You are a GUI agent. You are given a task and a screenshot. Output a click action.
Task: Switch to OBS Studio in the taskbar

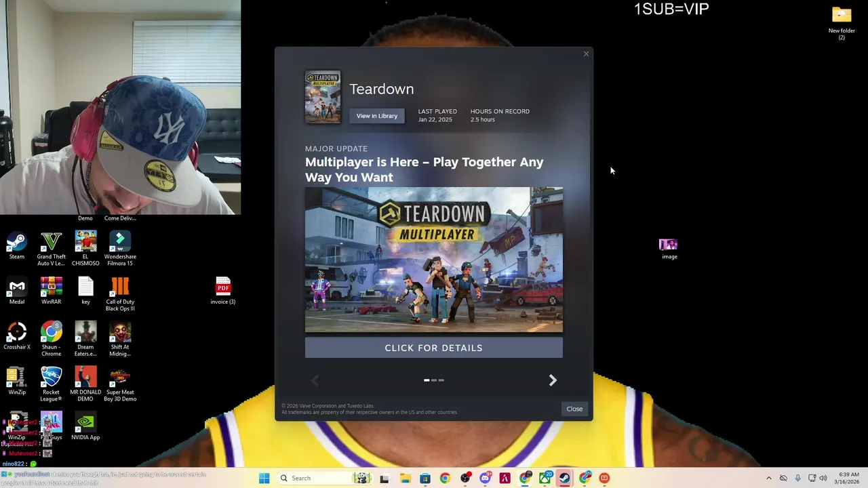click(x=465, y=478)
